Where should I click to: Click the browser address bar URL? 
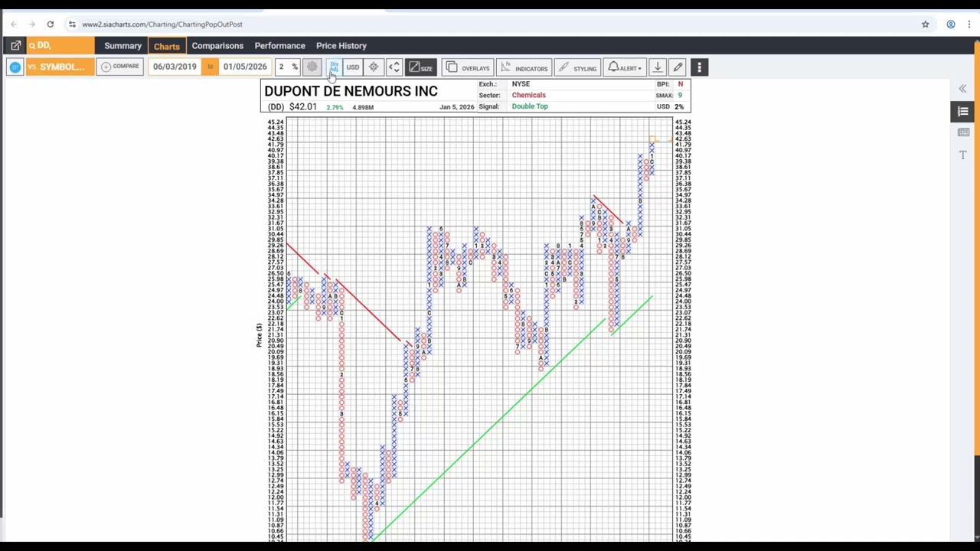(x=162, y=24)
